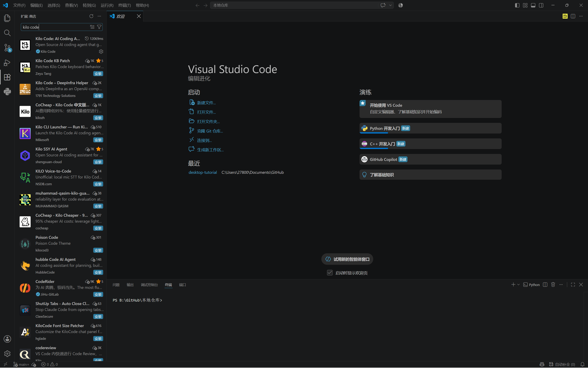The image size is (588, 368).
Task: Go forward with the title bar arrow
Action: pos(206,5)
